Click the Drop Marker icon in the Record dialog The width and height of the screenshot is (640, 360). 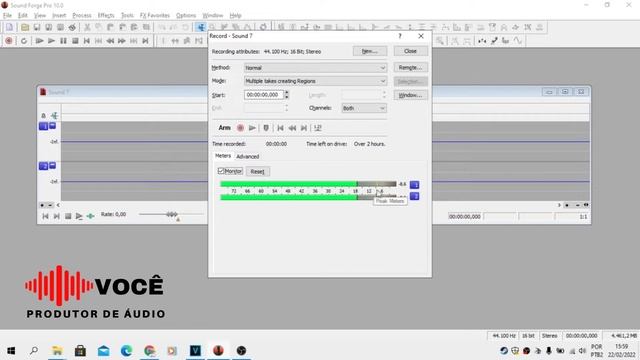tap(266, 128)
